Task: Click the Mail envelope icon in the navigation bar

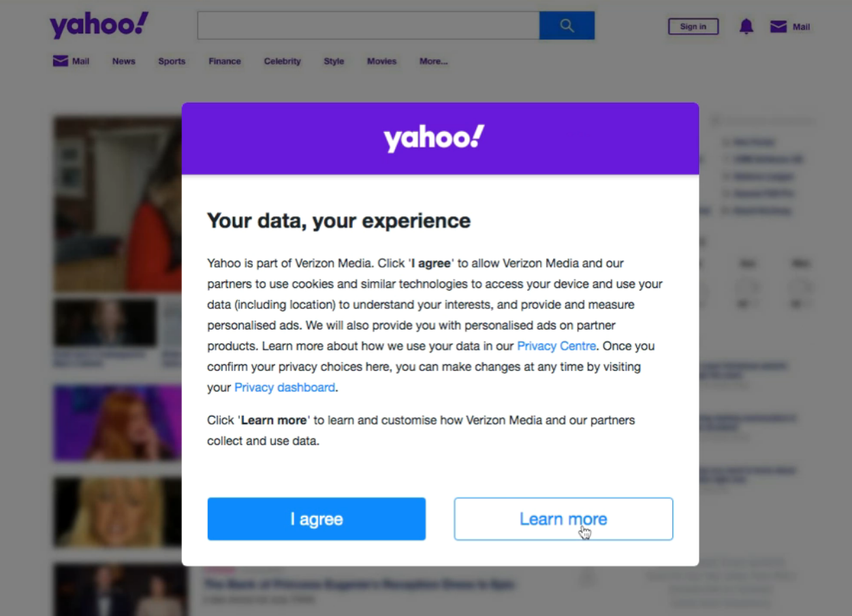Action: click(61, 61)
